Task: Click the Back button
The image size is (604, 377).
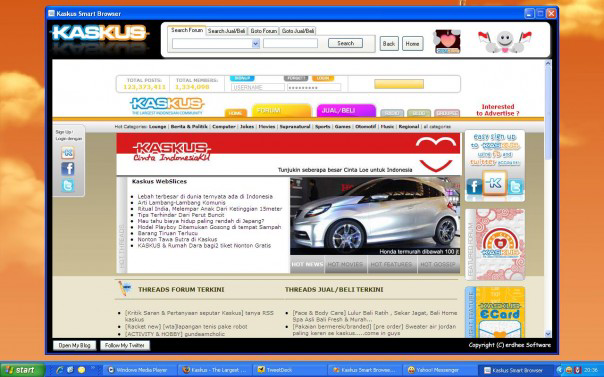Action: click(x=389, y=44)
